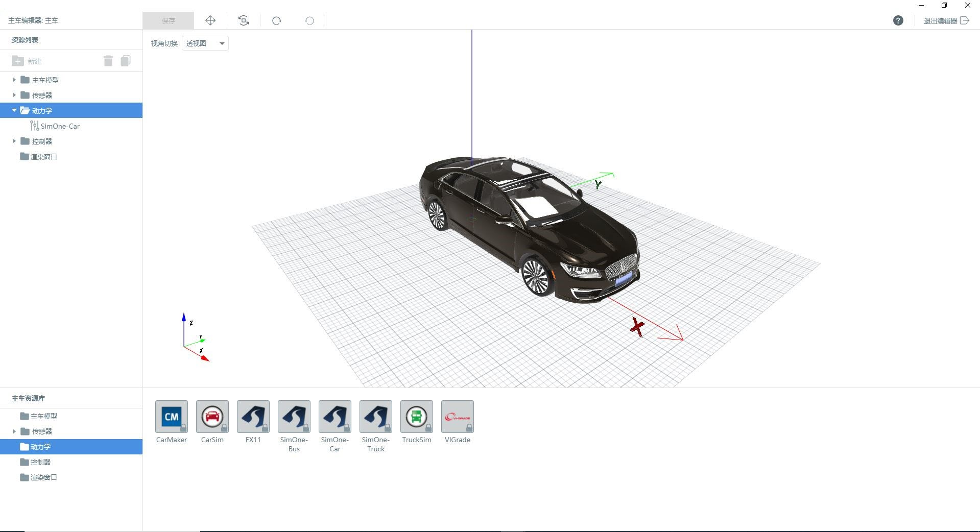The height and width of the screenshot is (532, 980).
Task: Collapse the 动力学 folder in resource list
Action: (14, 110)
